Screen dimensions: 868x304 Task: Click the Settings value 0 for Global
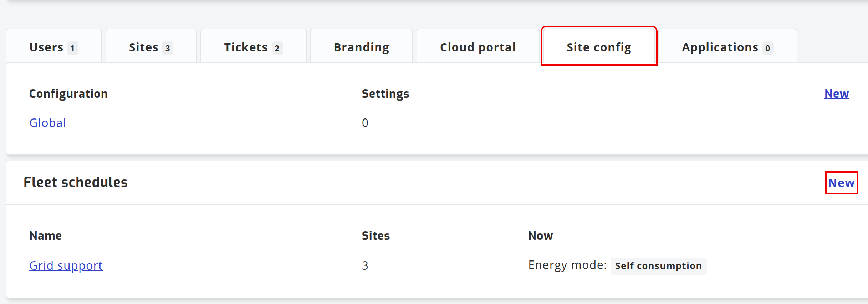click(365, 123)
